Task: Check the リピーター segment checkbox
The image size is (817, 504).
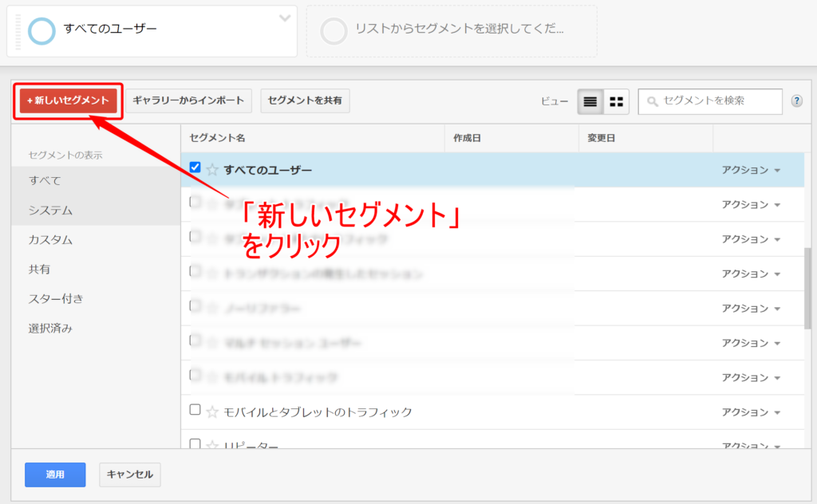Action: tap(195, 443)
